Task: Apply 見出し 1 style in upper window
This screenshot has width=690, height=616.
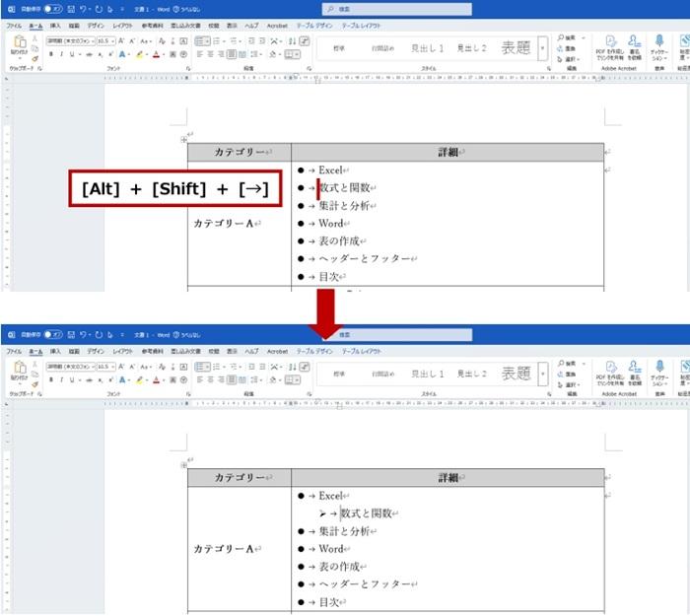Action: (x=428, y=47)
